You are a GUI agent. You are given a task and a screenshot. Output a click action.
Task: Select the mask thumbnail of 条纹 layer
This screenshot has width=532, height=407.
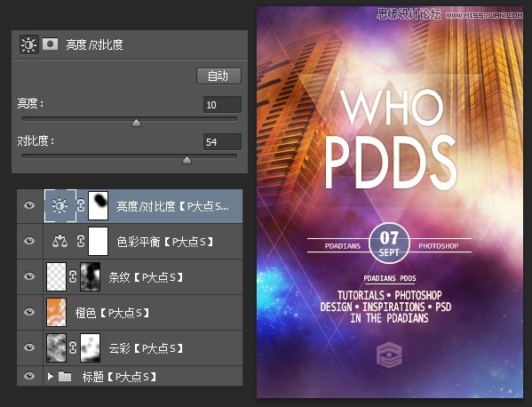91,276
